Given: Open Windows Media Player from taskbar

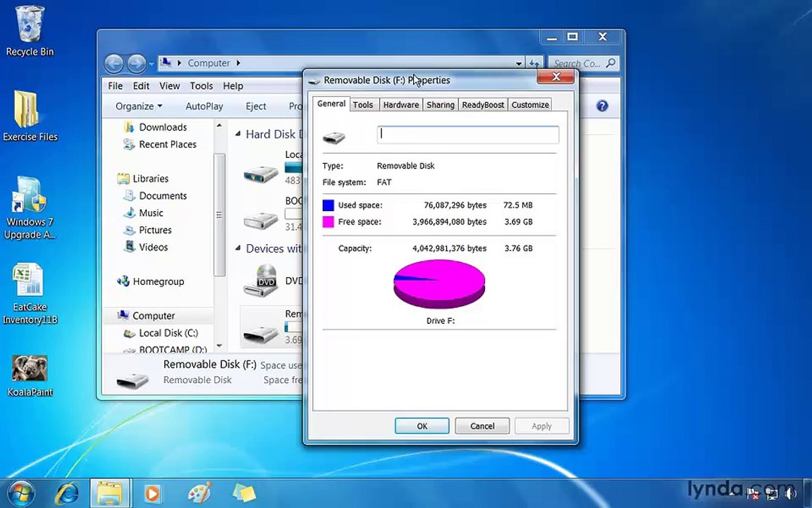Looking at the screenshot, I should pyautogui.click(x=152, y=493).
